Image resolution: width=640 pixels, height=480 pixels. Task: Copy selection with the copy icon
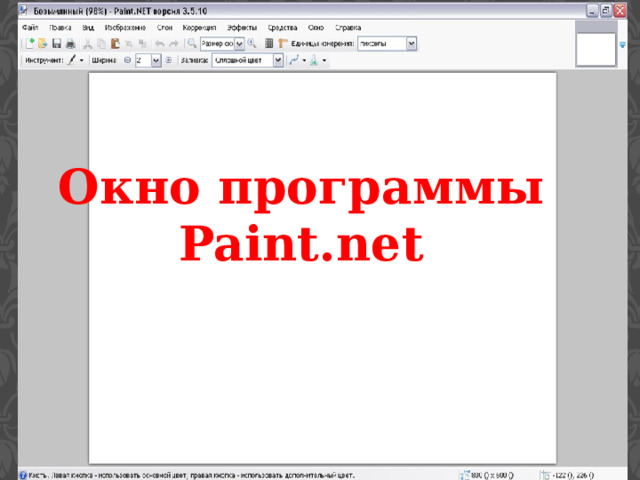[x=101, y=44]
